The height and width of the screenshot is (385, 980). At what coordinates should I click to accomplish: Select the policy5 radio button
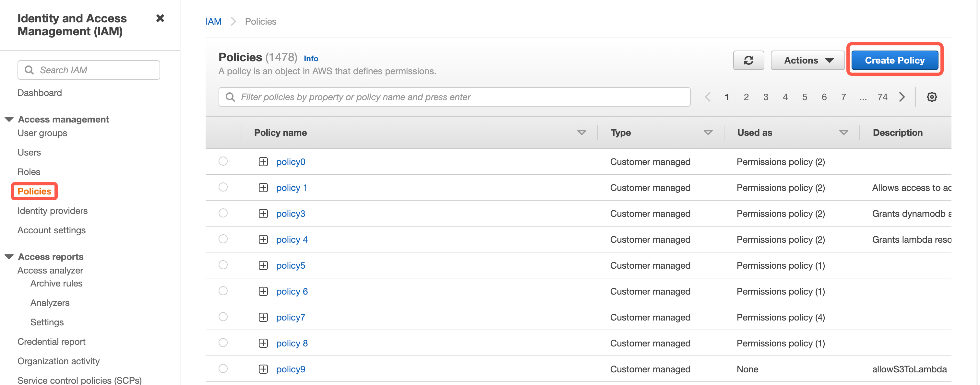(223, 264)
